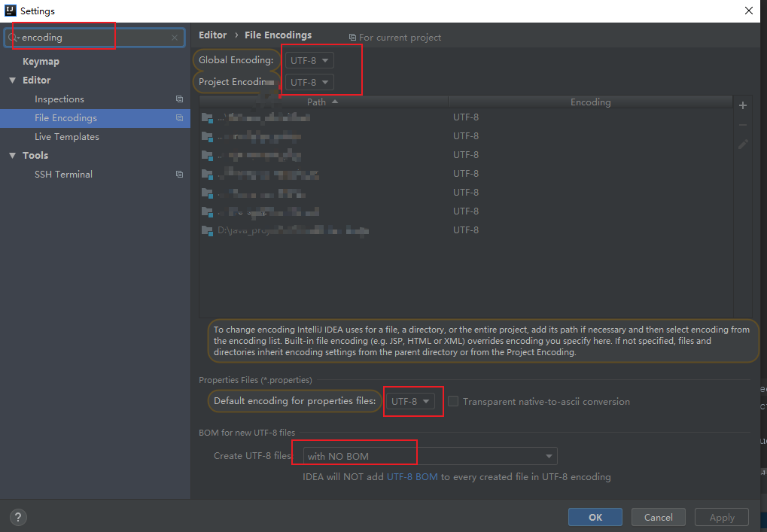This screenshot has height=532, width=767.
Task: Click the OK button
Action: tap(595, 518)
